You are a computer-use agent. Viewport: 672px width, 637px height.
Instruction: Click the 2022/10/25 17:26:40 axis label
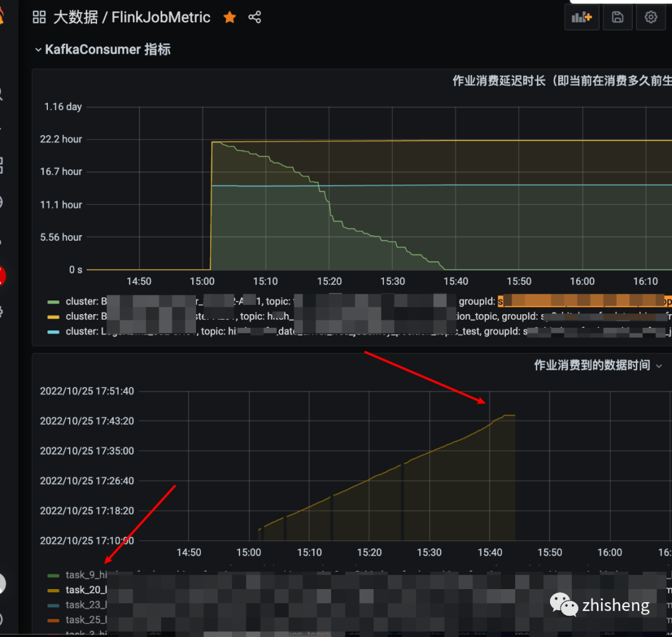click(x=87, y=481)
